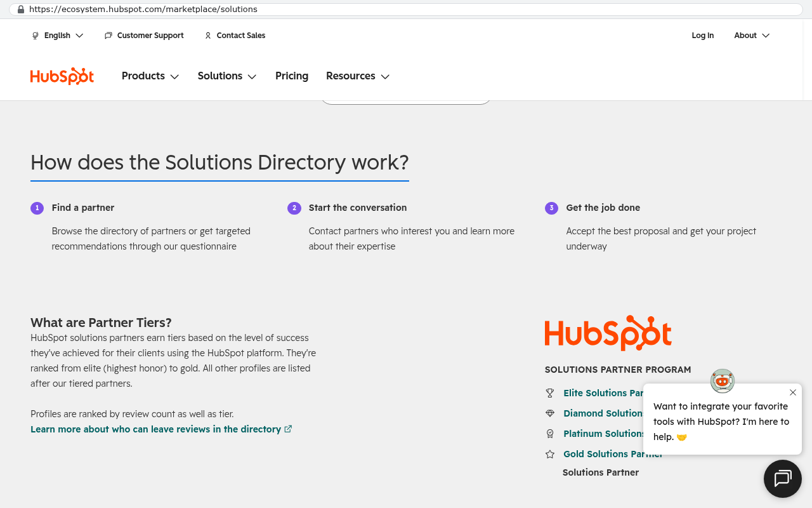Click the diamond icon for Diamond tier
This screenshot has width=812, height=508.
550,413
